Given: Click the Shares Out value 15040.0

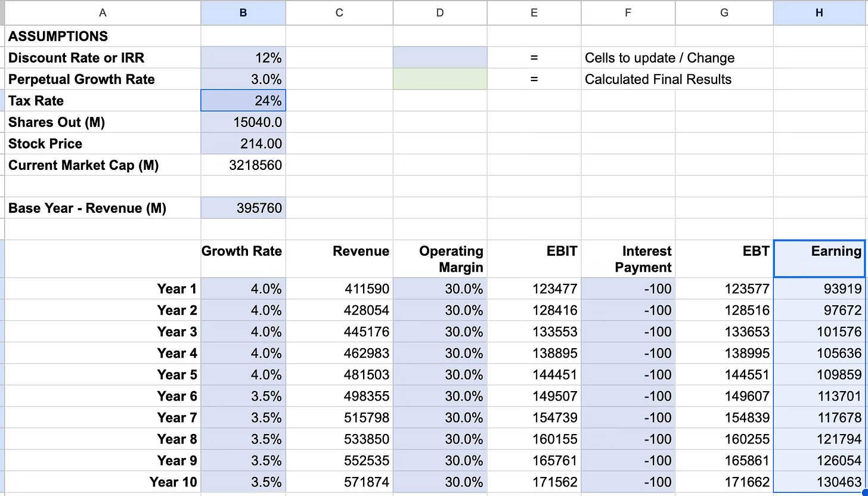Looking at the screenshot, I should (243, 122).
